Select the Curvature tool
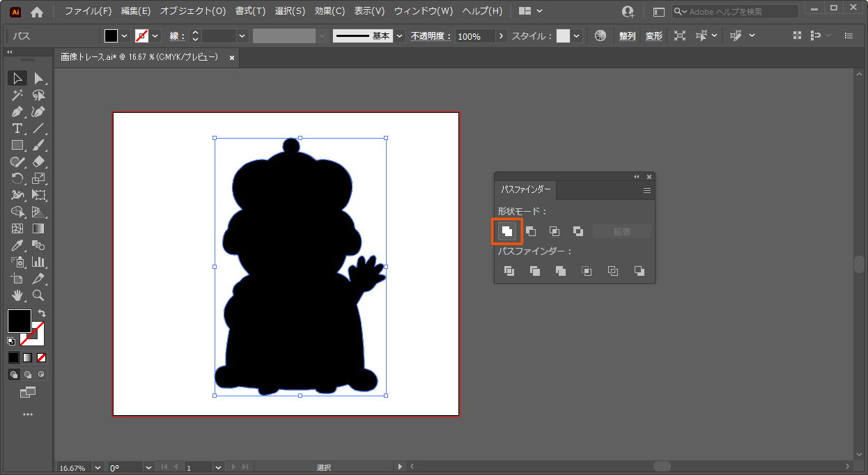868x475 pixels. pos(39,111)
